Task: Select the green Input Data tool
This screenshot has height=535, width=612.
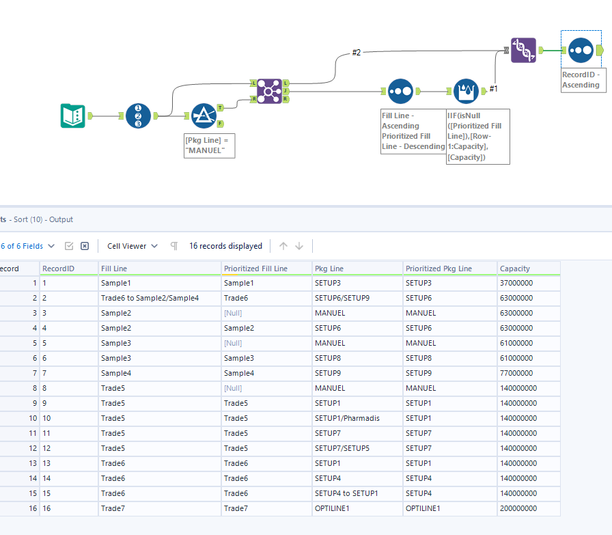Action: tap(73, 116)
